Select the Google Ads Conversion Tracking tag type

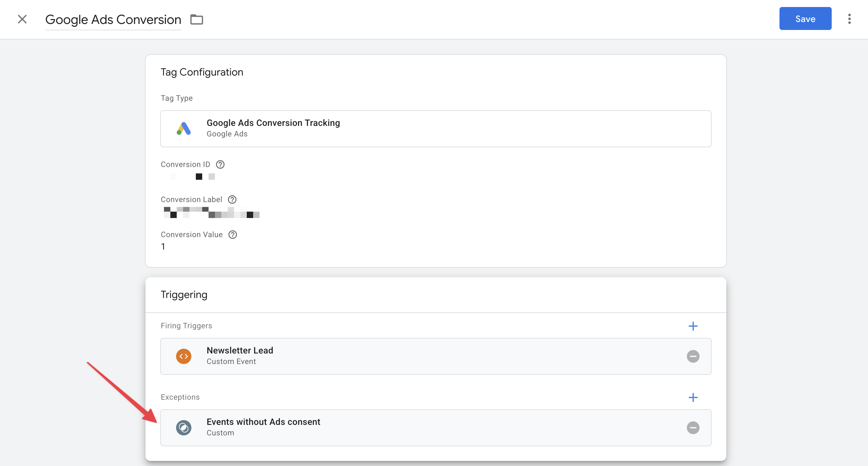[x=436, y=128]
